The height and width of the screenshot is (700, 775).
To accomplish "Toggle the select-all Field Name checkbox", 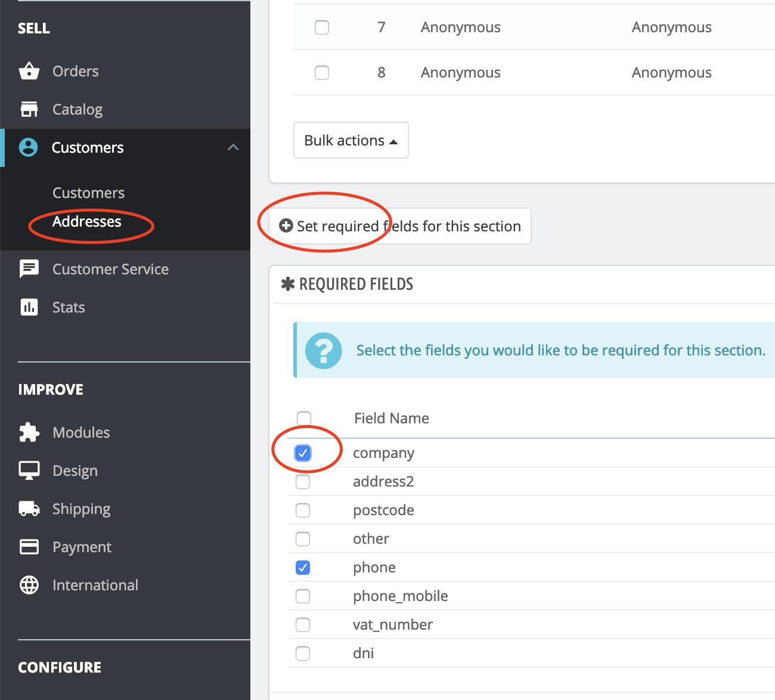I will click(x=304, y=418).
